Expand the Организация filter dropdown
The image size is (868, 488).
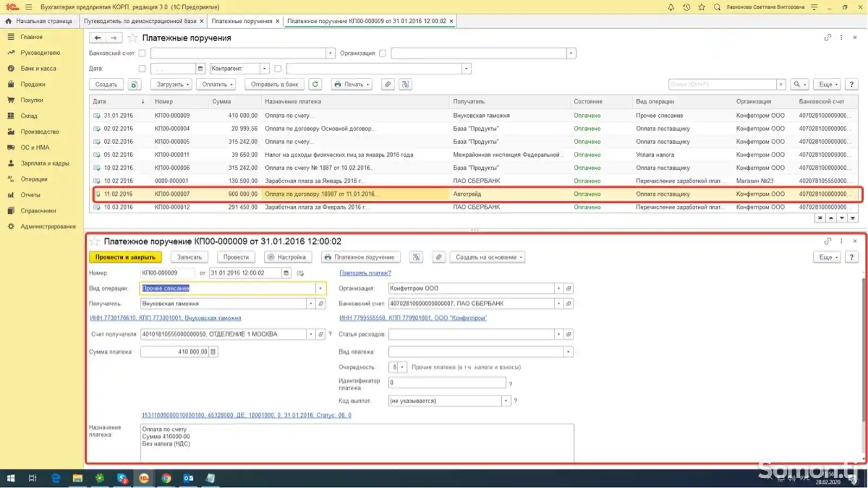[571, 53]
